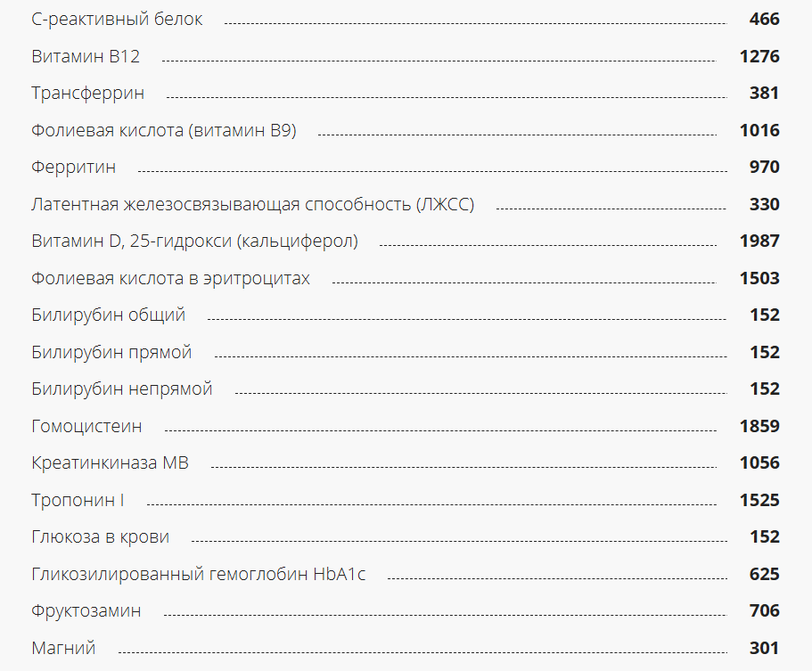Open Витамин D, 25-гидрокси (кальциферол)

point(194,241)
